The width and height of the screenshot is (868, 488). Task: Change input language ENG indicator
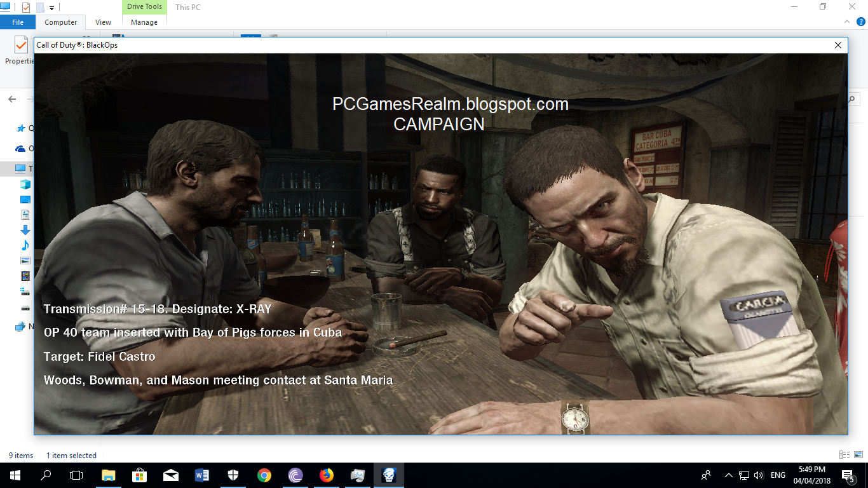tap(778, 475)
